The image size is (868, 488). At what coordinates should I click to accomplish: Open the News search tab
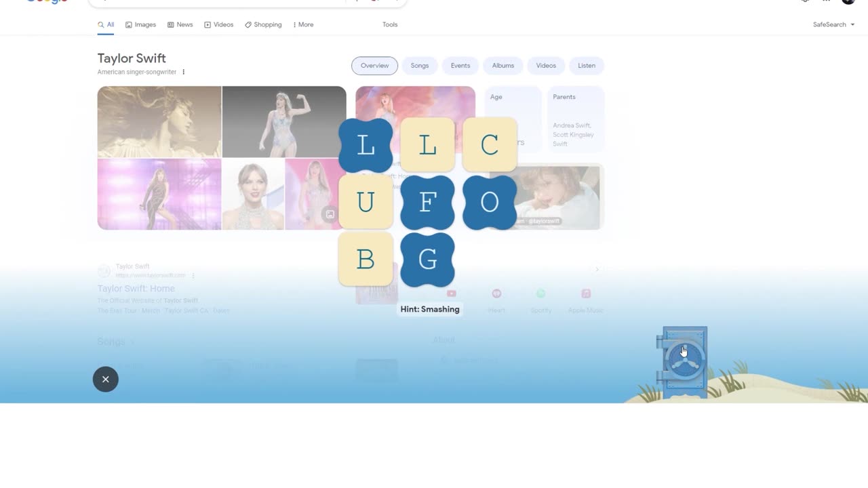tap(180, 24)
